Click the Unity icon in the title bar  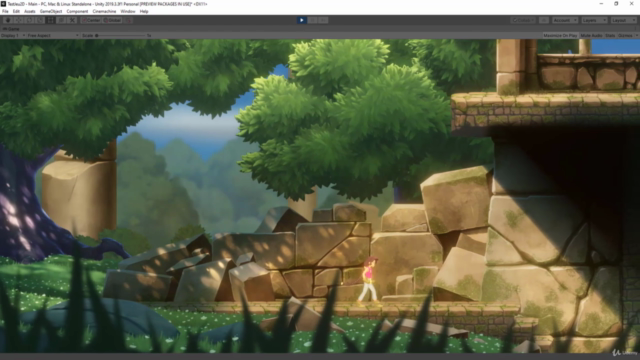[x=4, y=4]
